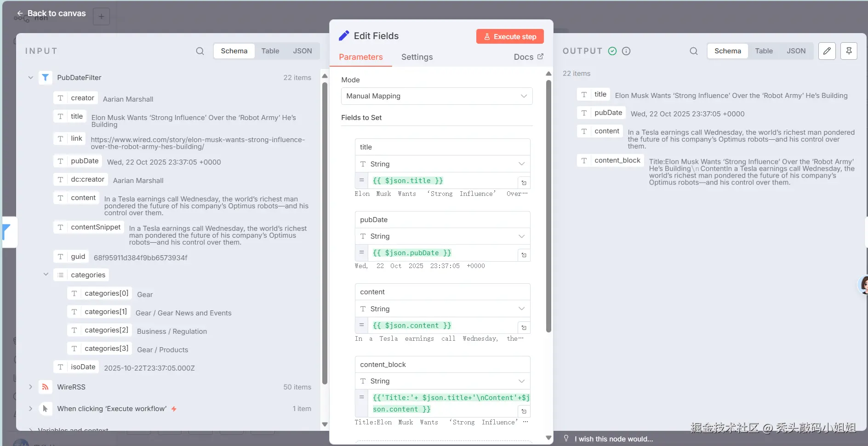The height and width of the screenshot is (446, 868).
Task: Edit the pubDate field name input
Action: click(x=443, y=220)
